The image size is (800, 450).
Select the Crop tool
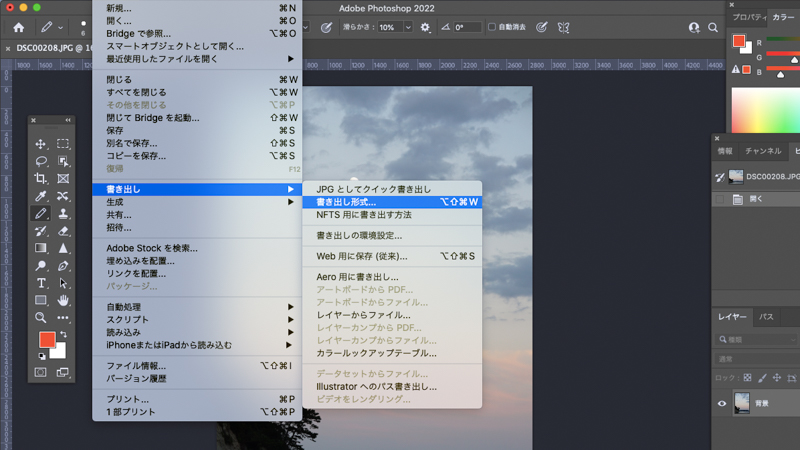[40, 179]
